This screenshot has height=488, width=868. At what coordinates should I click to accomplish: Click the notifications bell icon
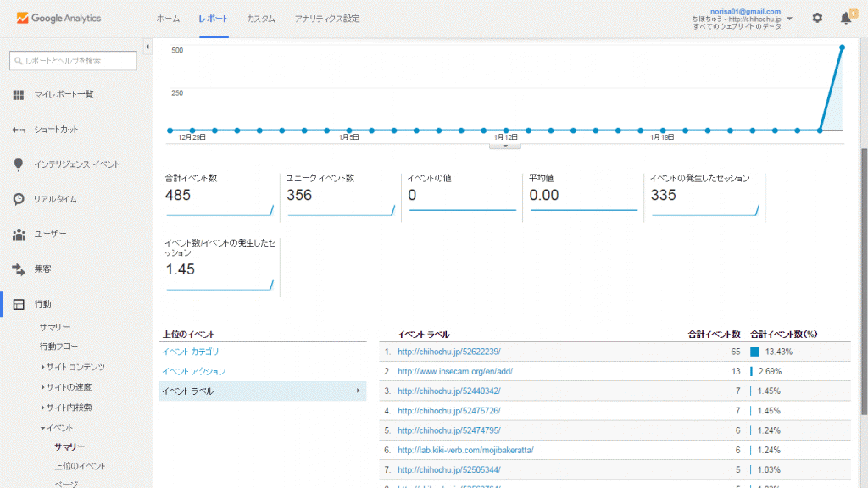tap(845, 16)
